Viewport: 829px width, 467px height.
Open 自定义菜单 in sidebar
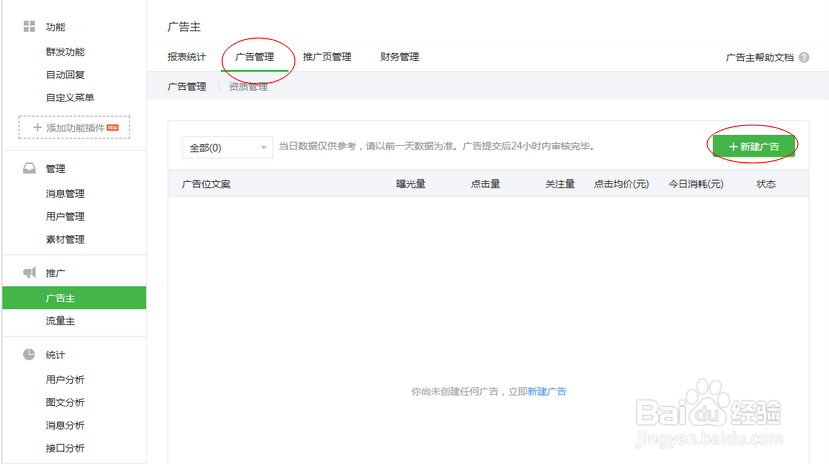coord(70,97)
